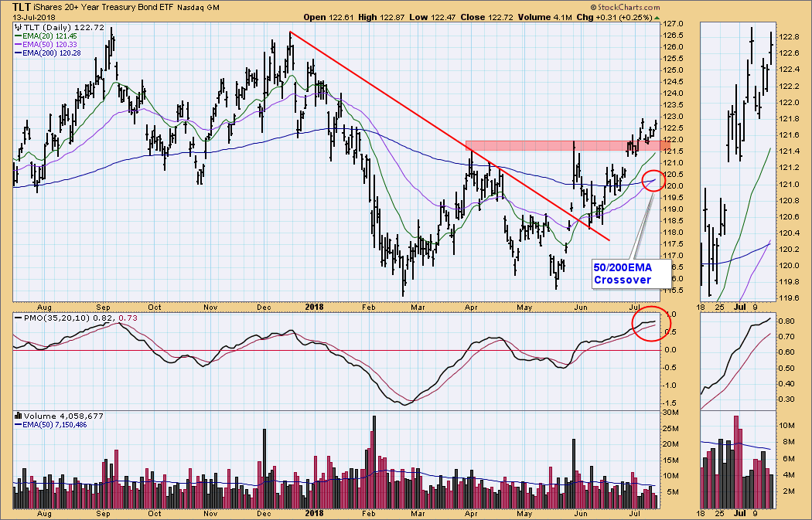
Task: Click the PMO(35,20,10) indicator legend
Action: (x=76, y=318)
